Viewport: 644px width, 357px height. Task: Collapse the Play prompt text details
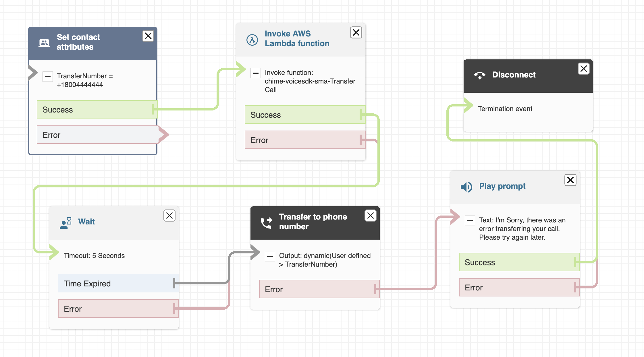[x=470, y=220]
